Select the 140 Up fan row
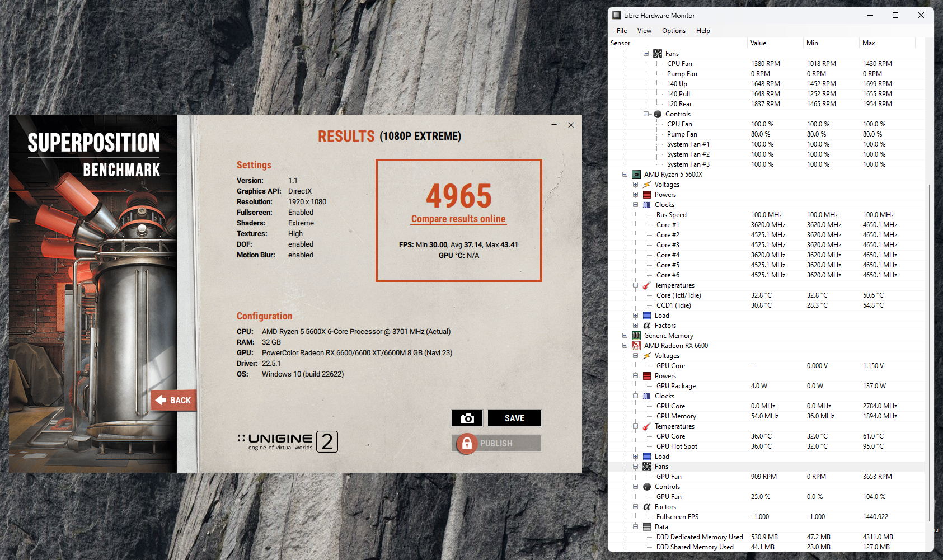 point(766,84)
